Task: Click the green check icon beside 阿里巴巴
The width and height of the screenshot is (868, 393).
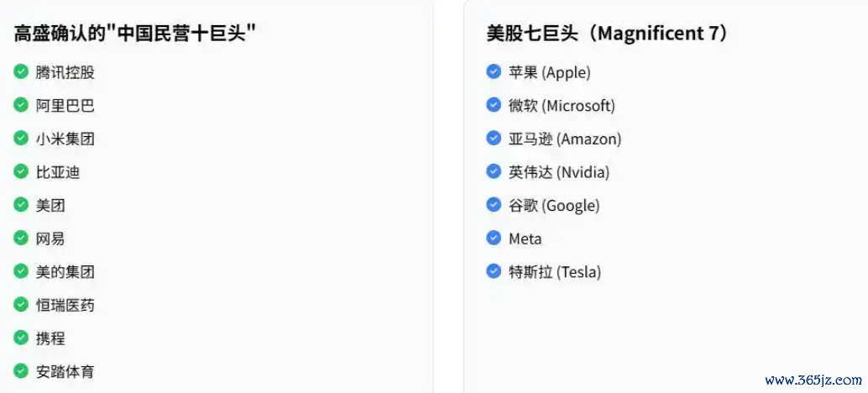Action: click(21, 105)
